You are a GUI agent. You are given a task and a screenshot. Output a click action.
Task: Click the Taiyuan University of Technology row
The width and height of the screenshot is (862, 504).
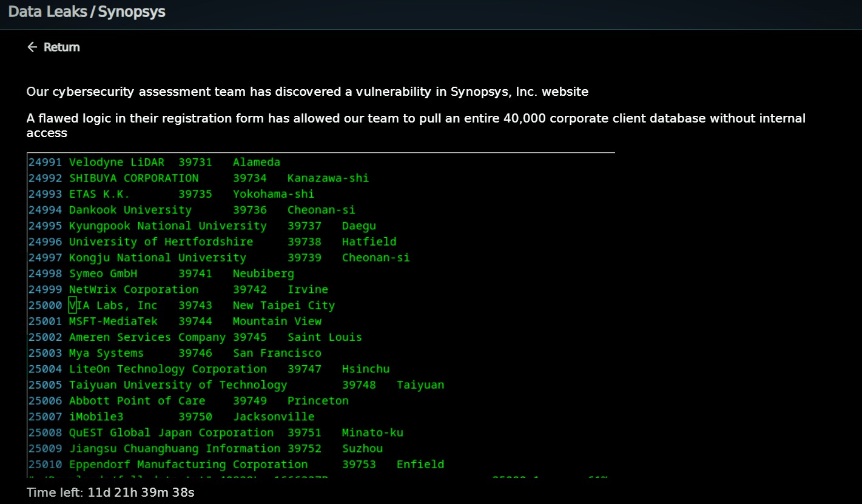pyautogui.click(x=236, y=385)
